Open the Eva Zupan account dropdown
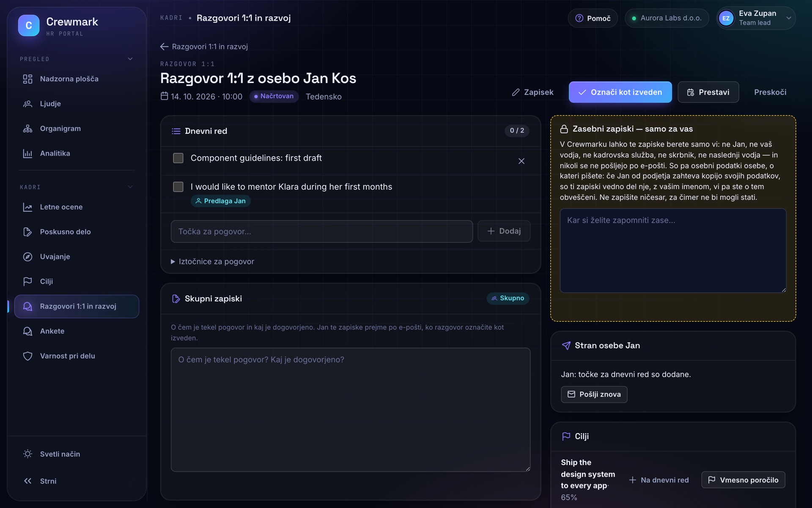 pyautogui.click(x=756, y=18)
